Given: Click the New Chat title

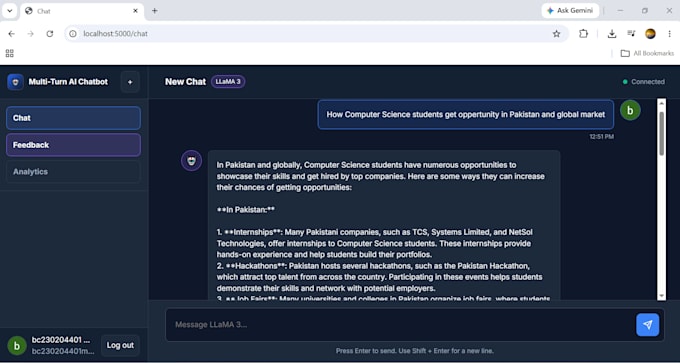Looking at the screenshot, I should [x=185, y=82].
